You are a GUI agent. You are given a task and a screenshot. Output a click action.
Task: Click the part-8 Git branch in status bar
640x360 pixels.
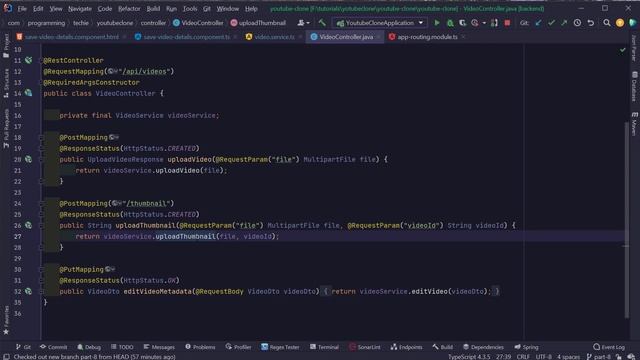click(x=598, y=357)
